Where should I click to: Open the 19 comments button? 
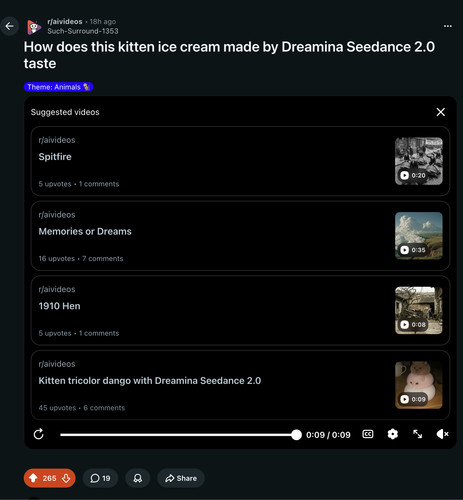[100, 478]
